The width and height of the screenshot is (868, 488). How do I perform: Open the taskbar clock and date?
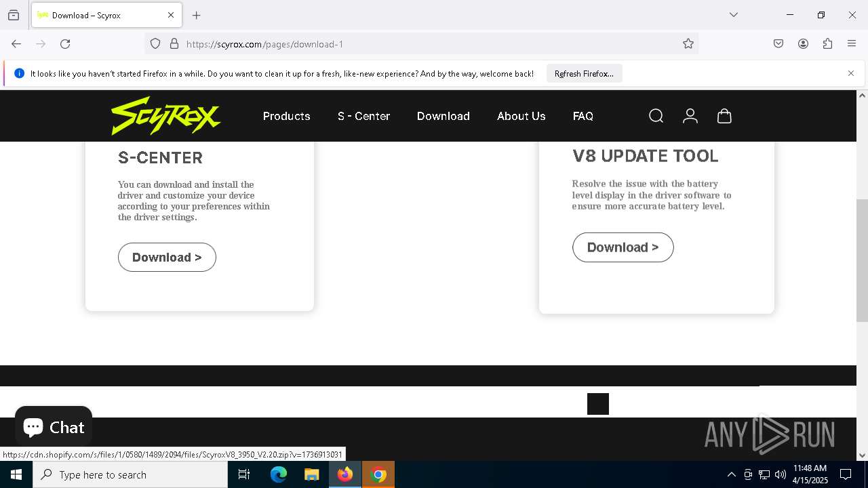(x=810, y=474)
